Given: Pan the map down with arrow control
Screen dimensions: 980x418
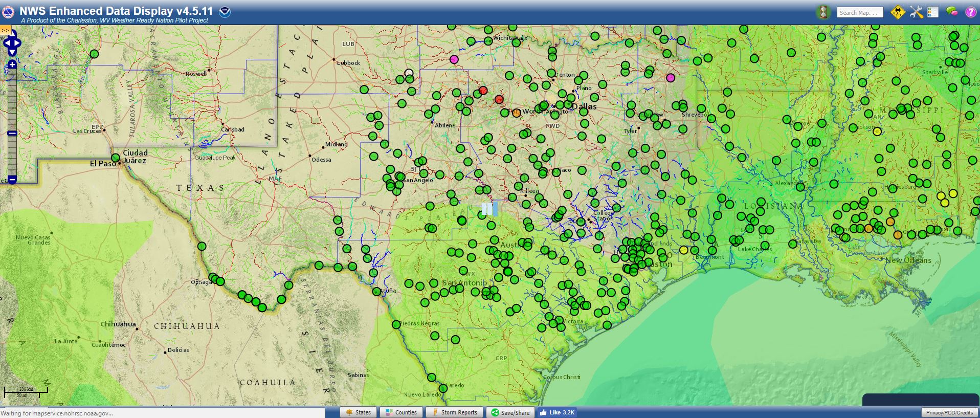Looking at the screenshot, I should point(12,52).
